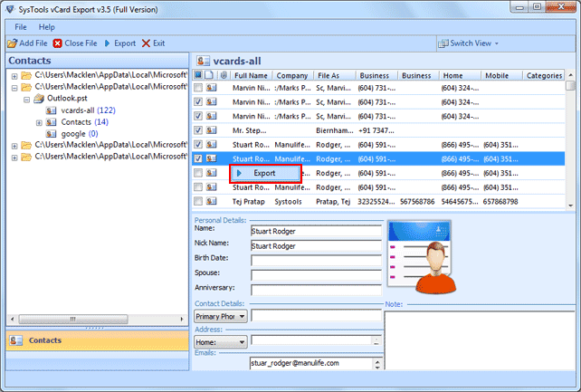Uncheck the highlighted Stuart Ro... row checkbox
The height and width of the screenshot is (392, 581).
[198, 158]
